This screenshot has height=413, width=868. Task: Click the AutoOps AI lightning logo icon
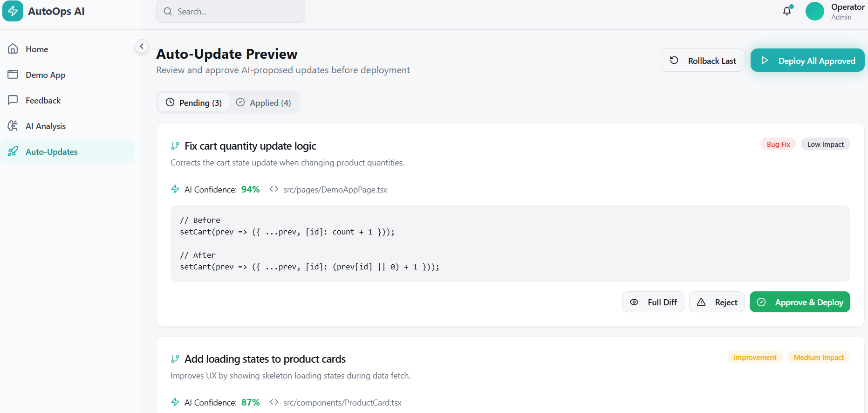[x=13, y=11]
